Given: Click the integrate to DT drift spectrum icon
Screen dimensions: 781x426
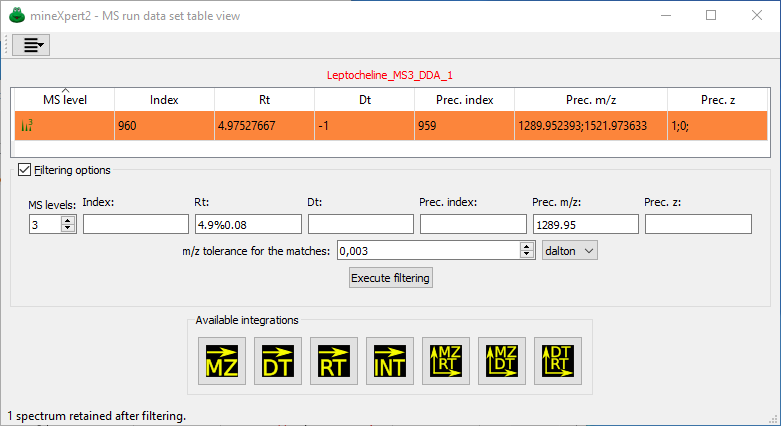Looking at the screenshot, I should coord(278,358).
